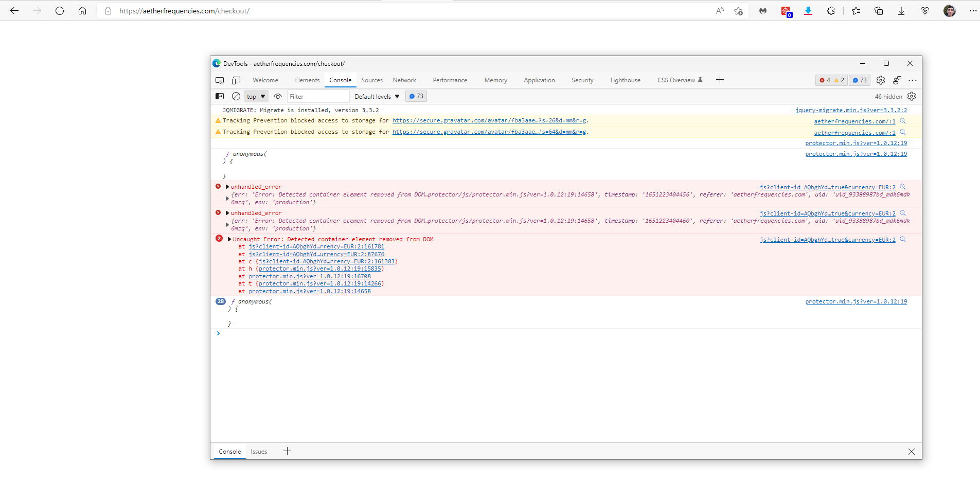Viewport: 980px width, 501px height.
Task: Clear the console output
Action: pos(236,96)
